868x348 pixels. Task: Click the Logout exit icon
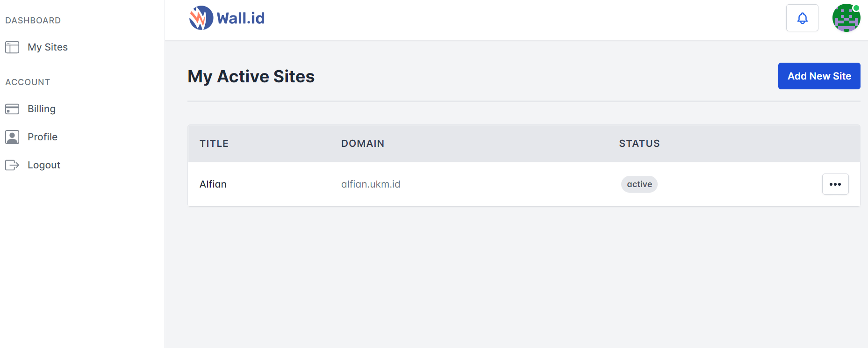coord(12,165)
